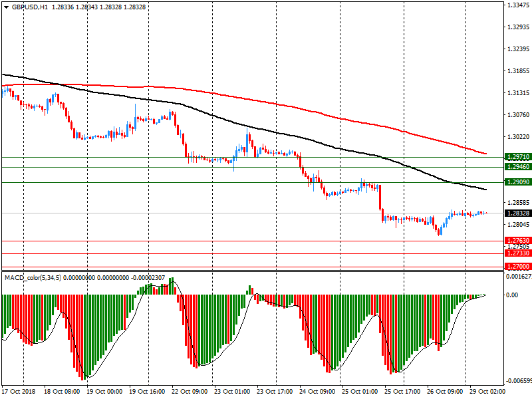Click the 22 Oct 09:00 time label
The height and width of the screenshot is (399, 532).
point(190,392)
